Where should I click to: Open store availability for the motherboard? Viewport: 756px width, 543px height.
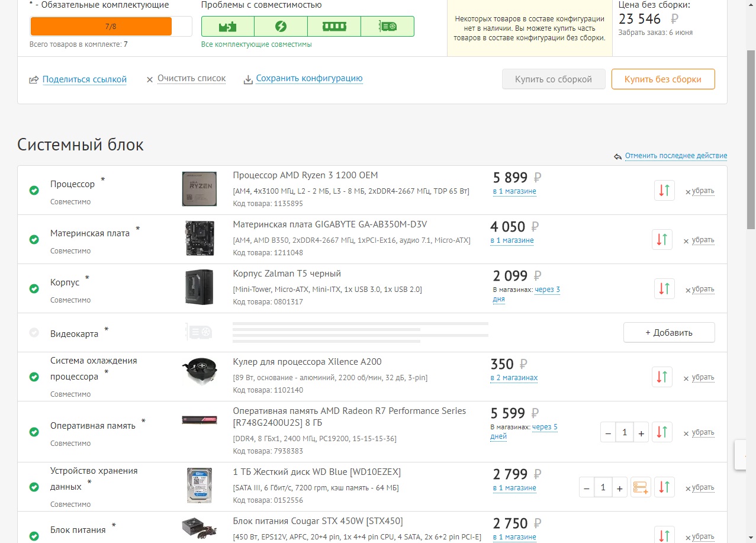click(x=512, y=240)
